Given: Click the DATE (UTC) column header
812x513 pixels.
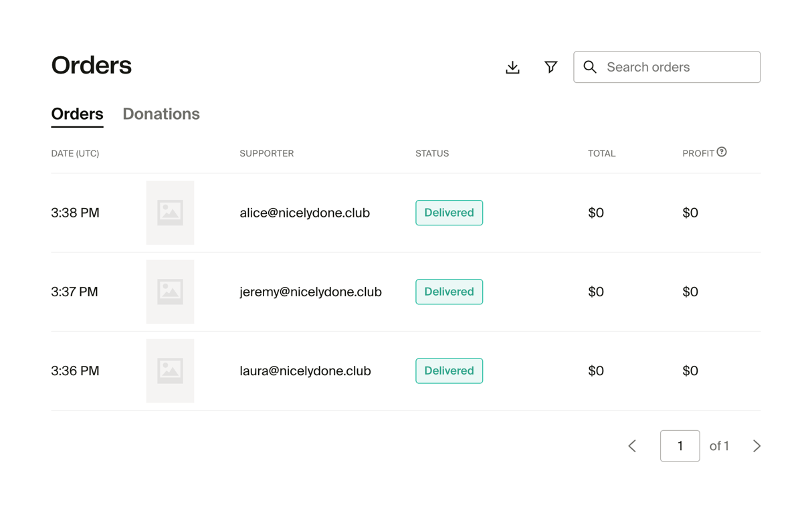Looking at the screenshot, I should click(x=75, y=153).
